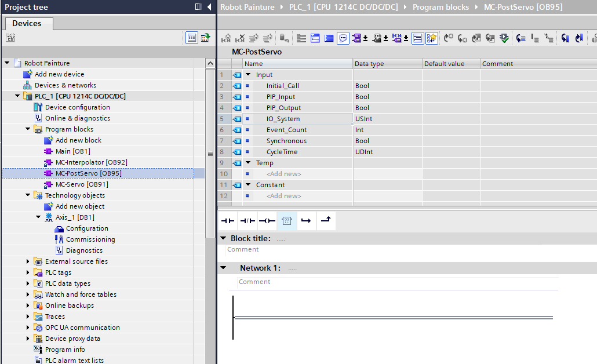The width and height of the screenshot is (597, 364).
Task: Insert a normally open contact
Action: pyautogui.click(x=228, y=221)
